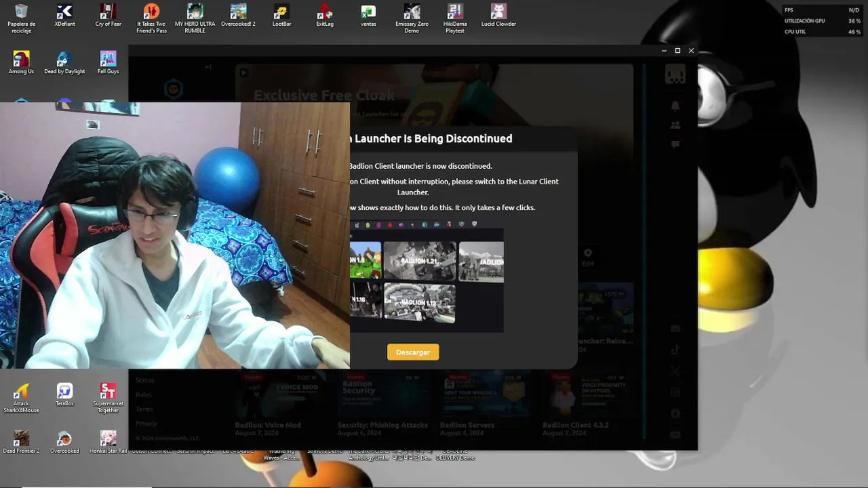The width and height of the screenshot is (868, 488).
Task: Click the DEADLINE DELIVERY Demo desktop label
Action: (x=455, y=455)
